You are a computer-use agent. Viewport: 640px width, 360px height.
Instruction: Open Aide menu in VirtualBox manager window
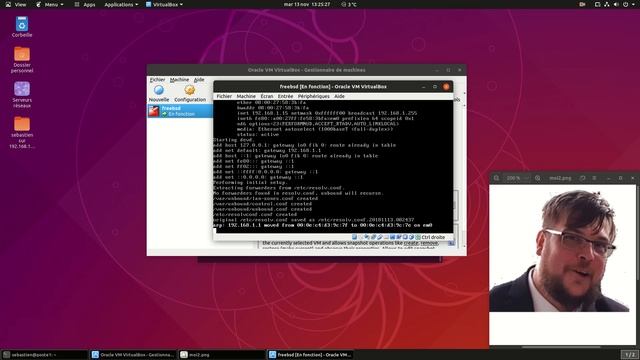[199, 80]
